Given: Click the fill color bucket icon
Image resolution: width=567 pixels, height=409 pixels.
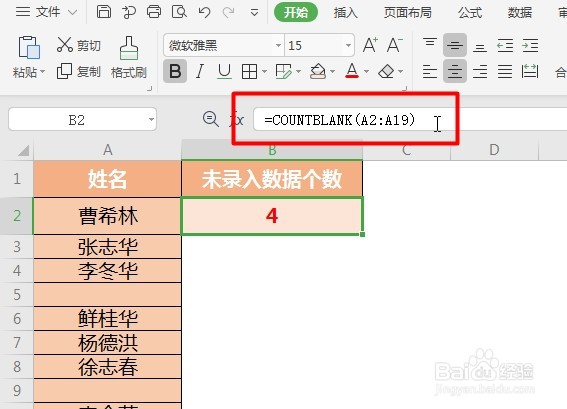Looking at the screenshot, I should (x=317, y=71).
